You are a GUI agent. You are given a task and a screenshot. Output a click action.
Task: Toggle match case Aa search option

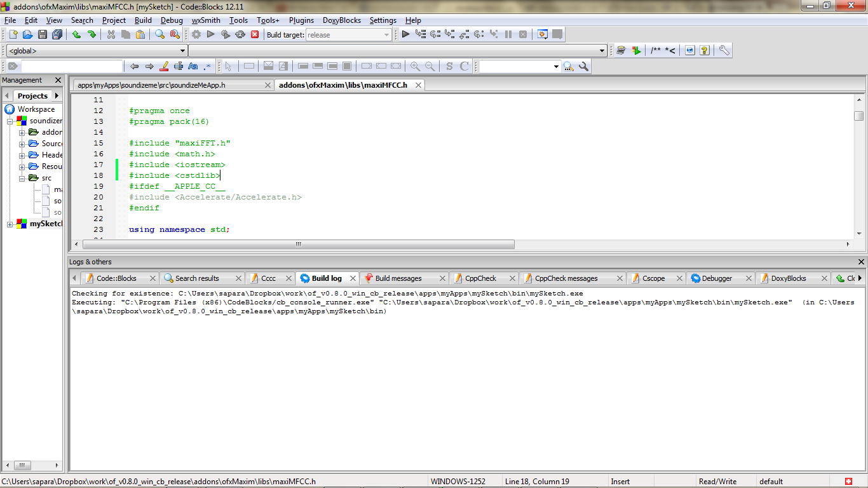193,66
